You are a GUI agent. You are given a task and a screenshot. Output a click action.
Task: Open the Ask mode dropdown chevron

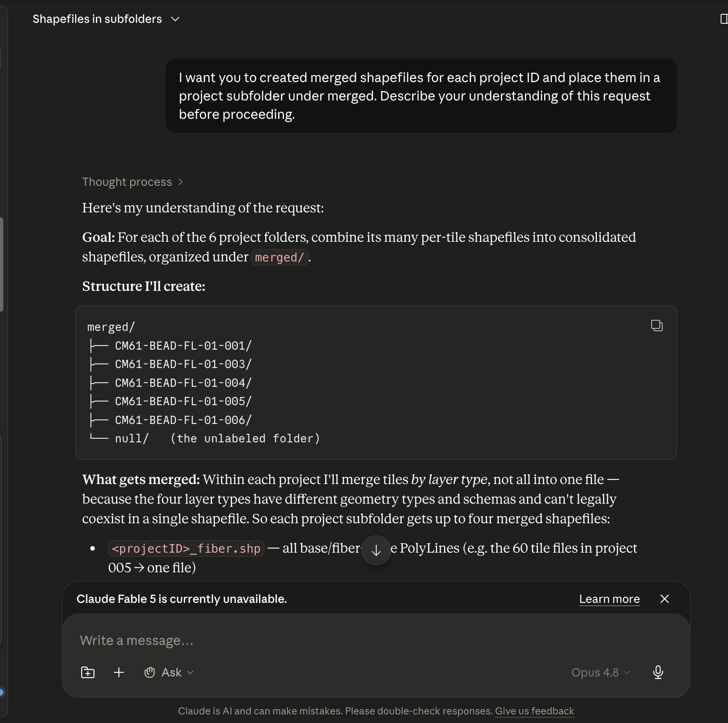pos(190,672)
